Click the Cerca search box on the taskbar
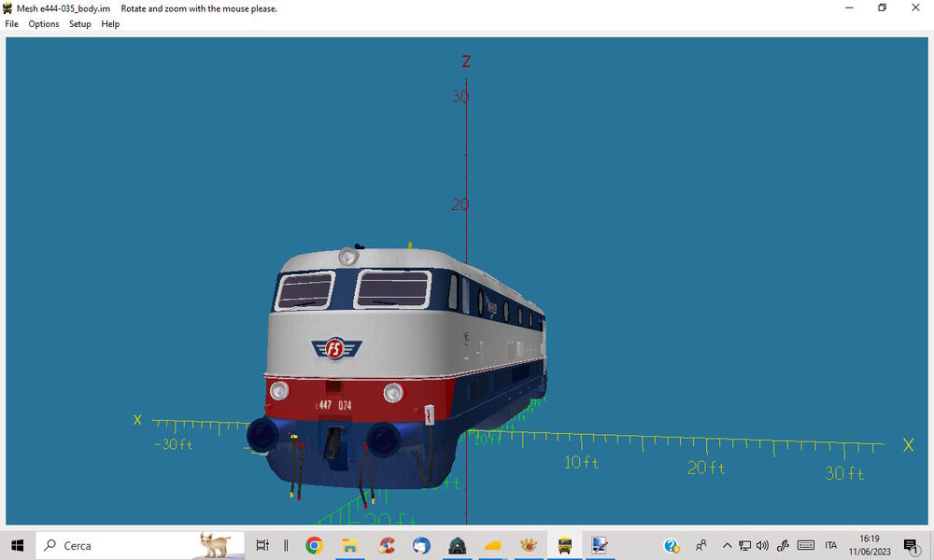The image size is (934, 560). click(141, 545)
